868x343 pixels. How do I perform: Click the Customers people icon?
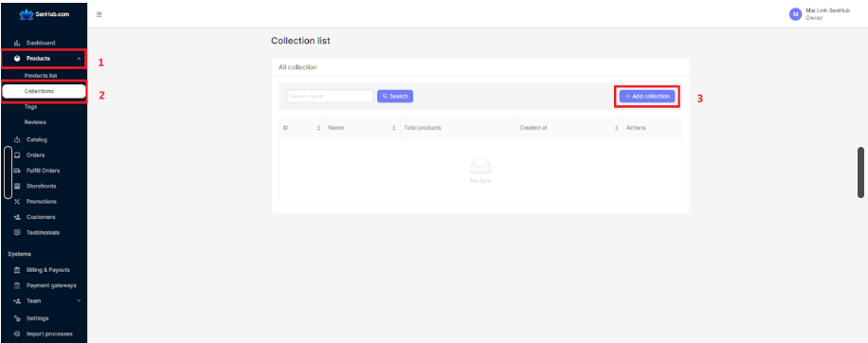pos(17,217)
